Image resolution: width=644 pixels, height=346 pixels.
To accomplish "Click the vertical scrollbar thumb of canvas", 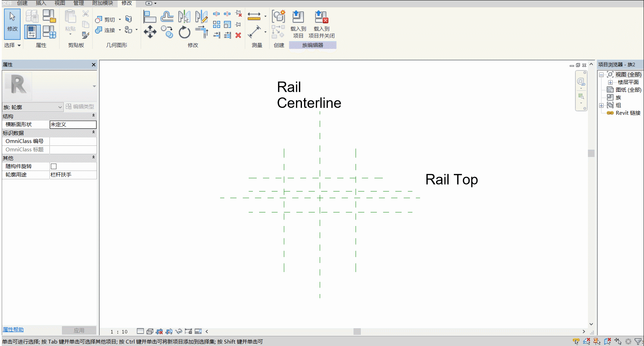I will coord(591,153).
